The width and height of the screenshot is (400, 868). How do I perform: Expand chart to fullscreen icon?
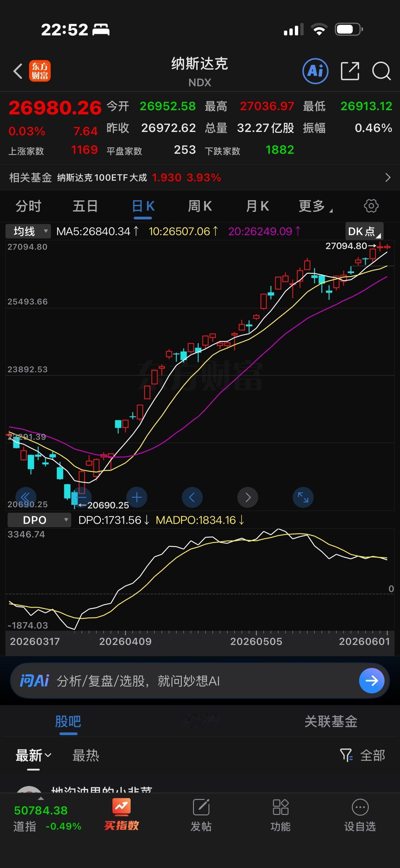coord(303,497)
